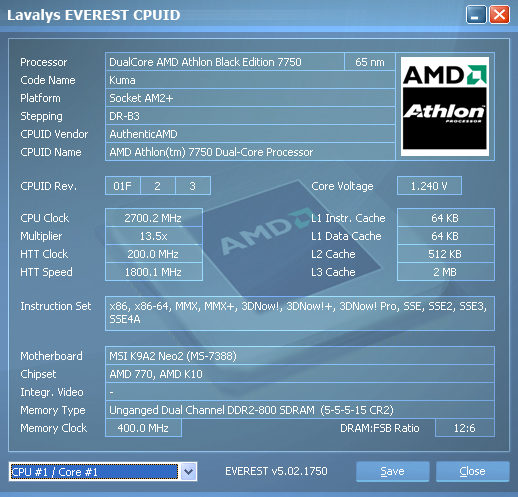Click the AuthenticAMD vendor value
Viewport: 518px width, 497px height.
(250, 134)
